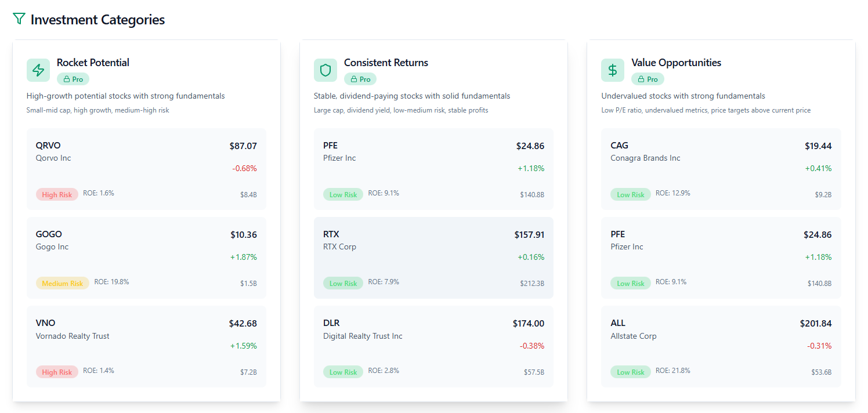Click the $10.36 price on GOGO

click(244, 235)
